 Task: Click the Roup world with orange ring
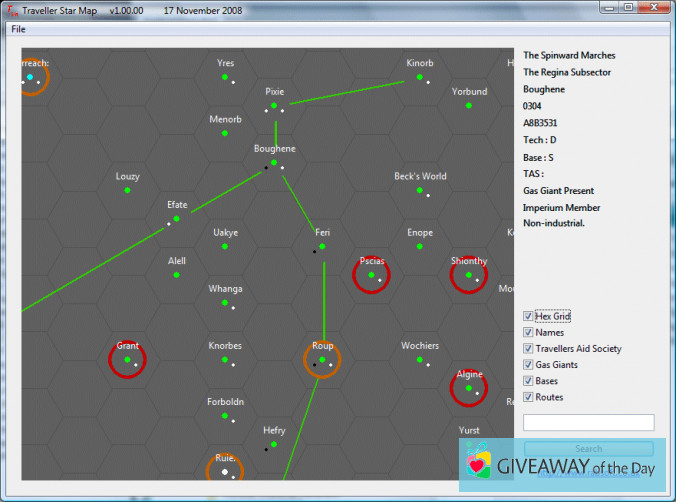coord(322,358)
